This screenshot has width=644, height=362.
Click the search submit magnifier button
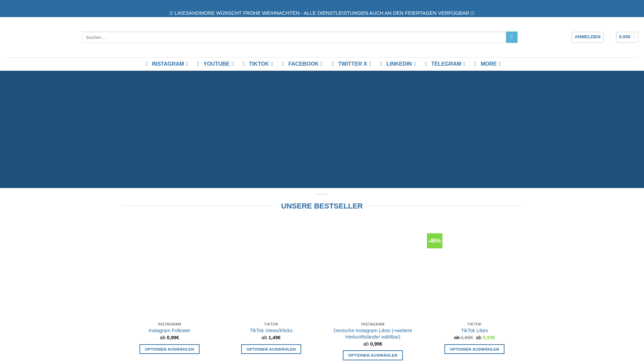[x=512, y=37]
